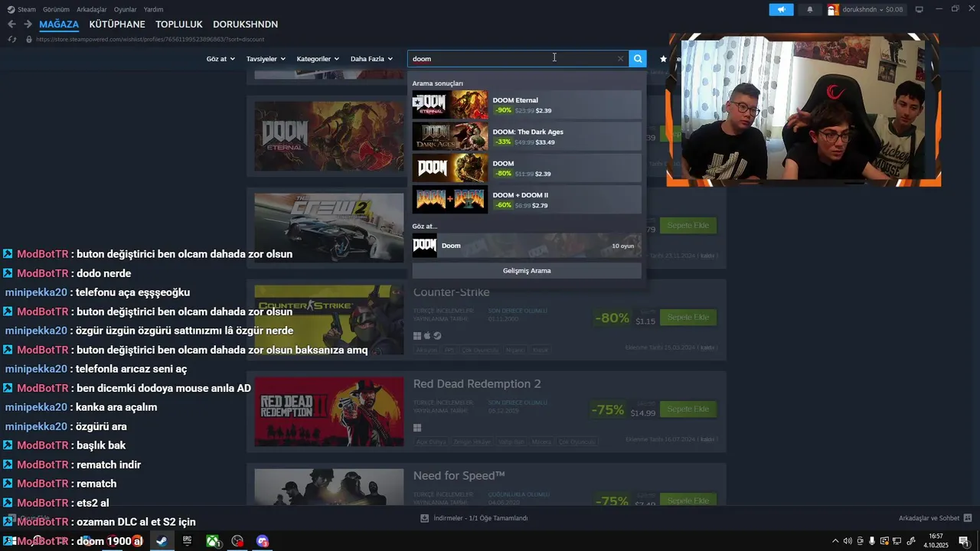Select the DOOM $2.39 -80% result
The width and height of the screenshot is (980, 551).
pyautogui.click(x=527, y=168)
